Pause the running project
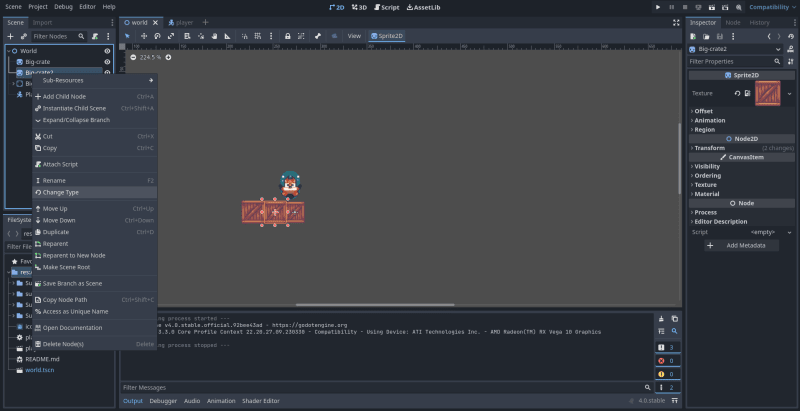800x411 pixels. pos(671,7)
